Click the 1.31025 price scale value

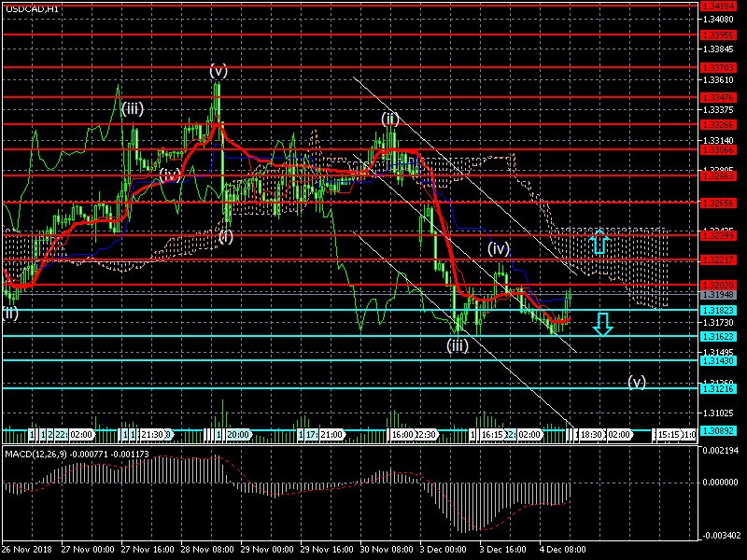[x=718, y=413]
